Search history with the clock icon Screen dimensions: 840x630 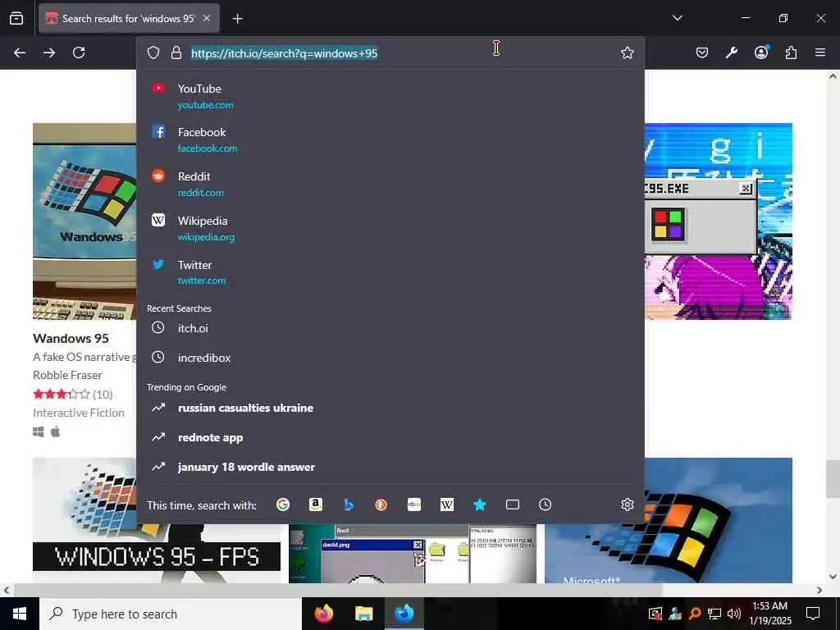pos(546,504)
